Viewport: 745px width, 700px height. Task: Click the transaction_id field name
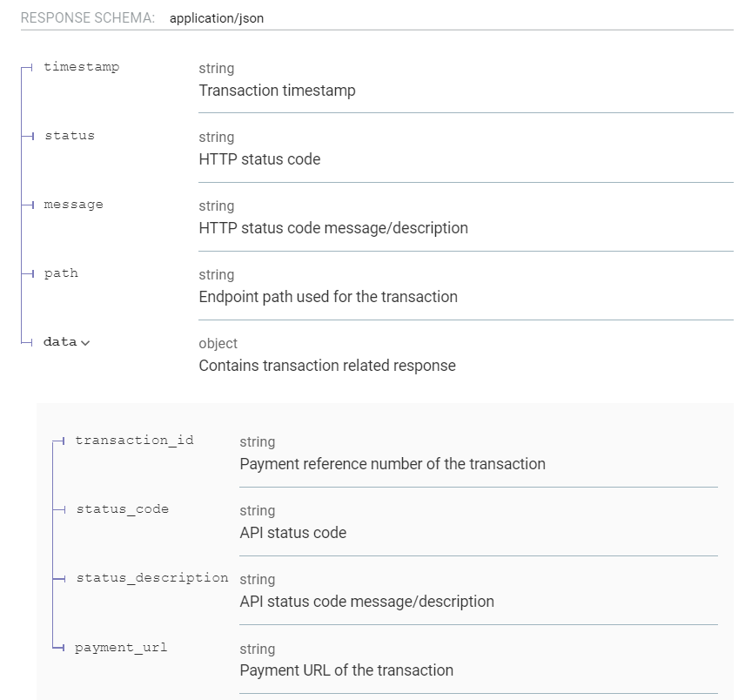coord(135,441)
